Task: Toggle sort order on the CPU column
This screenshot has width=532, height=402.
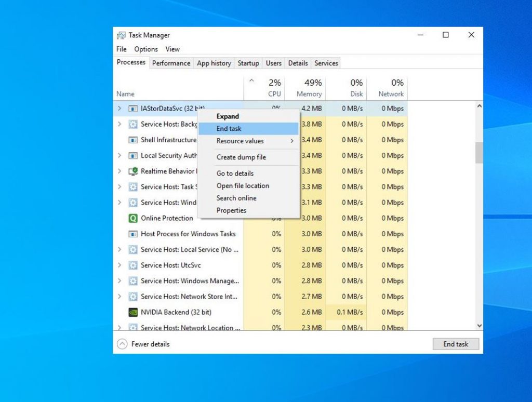Action: [x=274, y=87]
